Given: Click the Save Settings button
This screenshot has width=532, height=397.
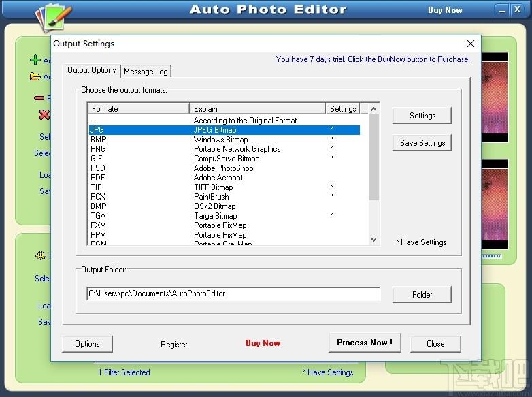Looking at the screenshot, I should (x=422, y=143).
